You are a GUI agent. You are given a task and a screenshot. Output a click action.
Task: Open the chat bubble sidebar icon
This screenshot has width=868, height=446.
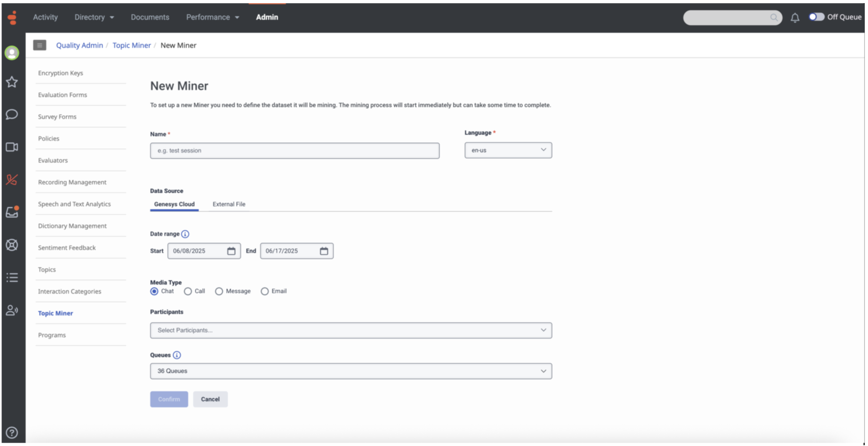[12, 114]
